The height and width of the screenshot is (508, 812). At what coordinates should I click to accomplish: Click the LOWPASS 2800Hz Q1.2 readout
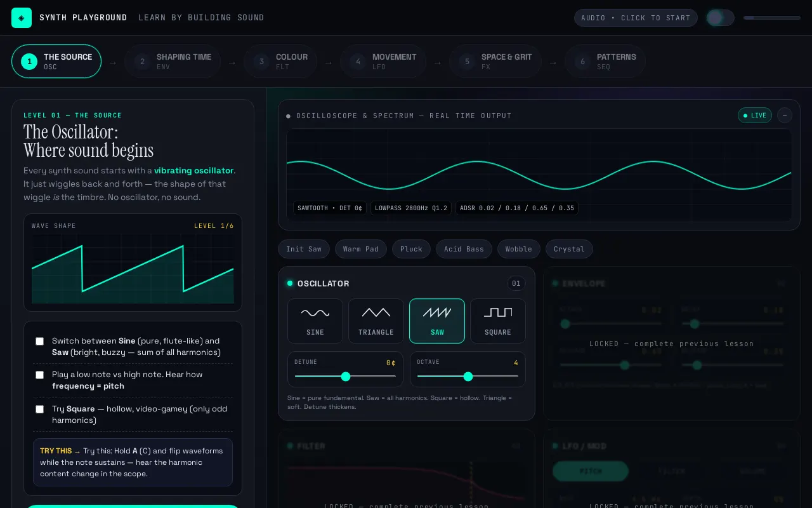point(411,208)
